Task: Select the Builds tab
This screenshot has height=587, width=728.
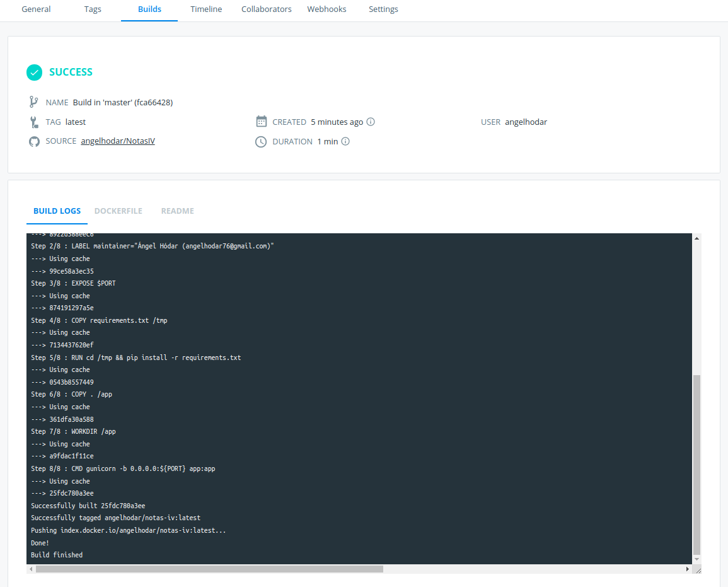Action: coord(149,9)
